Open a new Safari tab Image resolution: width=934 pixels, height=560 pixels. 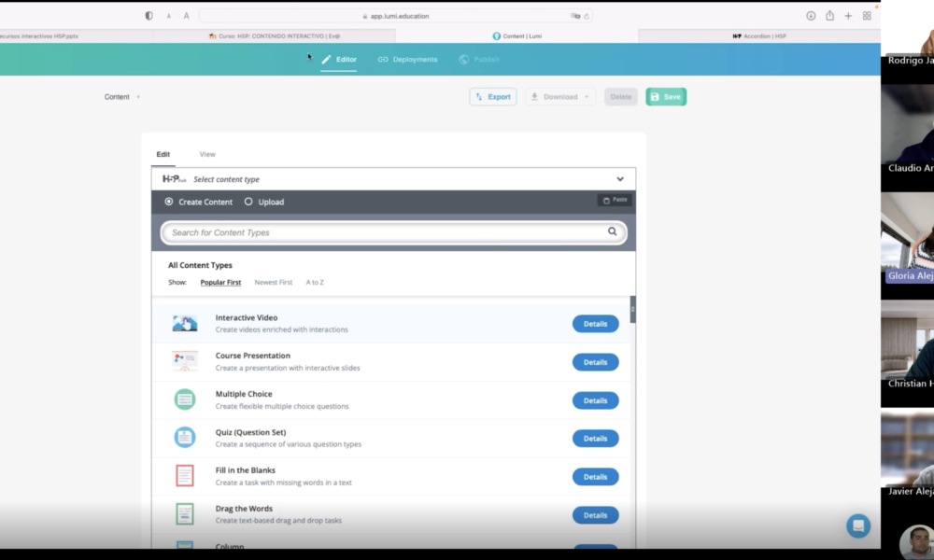click(x=848, y=16)
